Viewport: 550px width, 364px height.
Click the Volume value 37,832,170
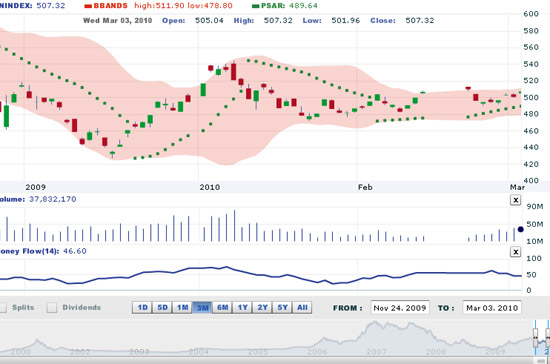pyautogui.click(x=53, y=199)
